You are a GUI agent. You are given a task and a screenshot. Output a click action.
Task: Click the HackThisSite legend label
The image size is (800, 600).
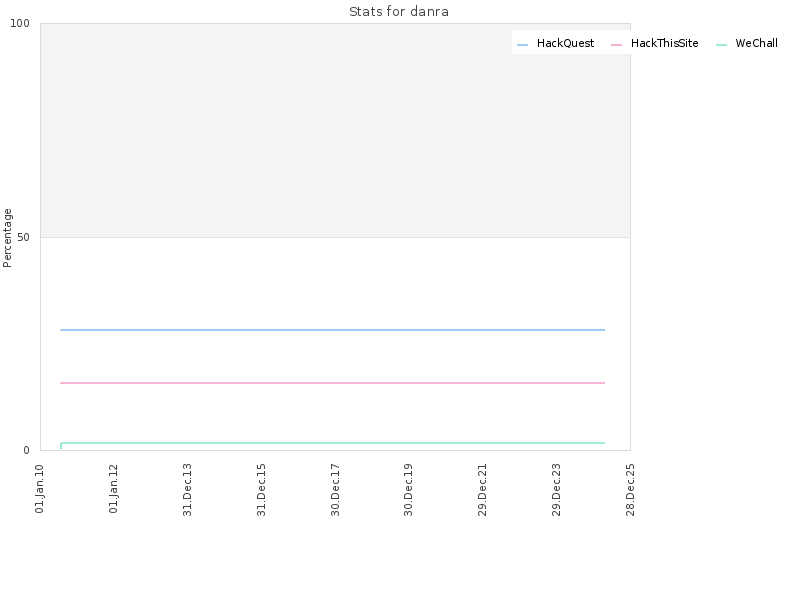click(664, 43)
